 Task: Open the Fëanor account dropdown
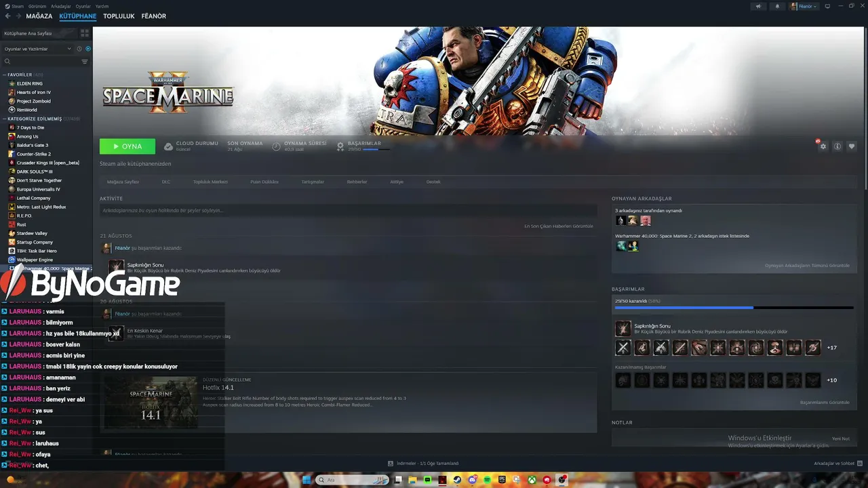tap(804, 6)
